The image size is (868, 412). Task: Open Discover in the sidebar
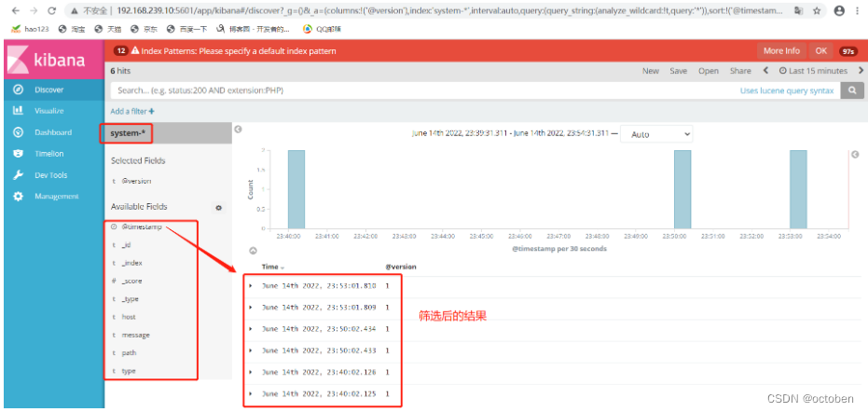(49, 89)
